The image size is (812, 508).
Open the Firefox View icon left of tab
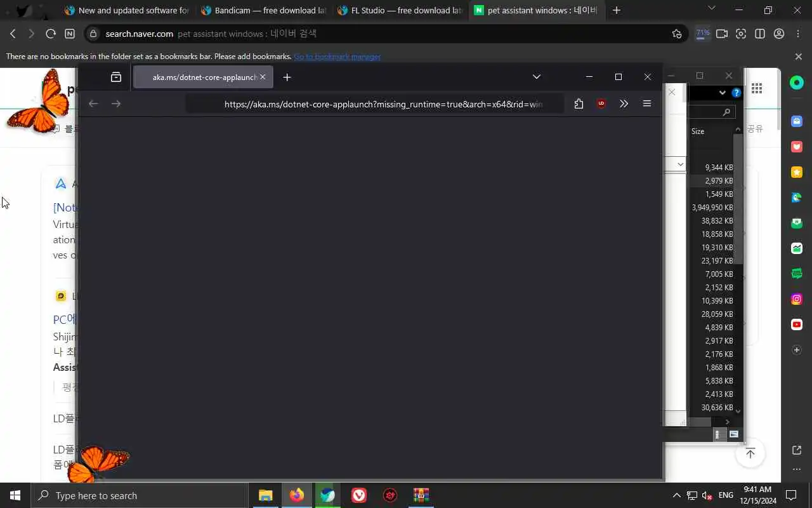[x=116, y=77]
